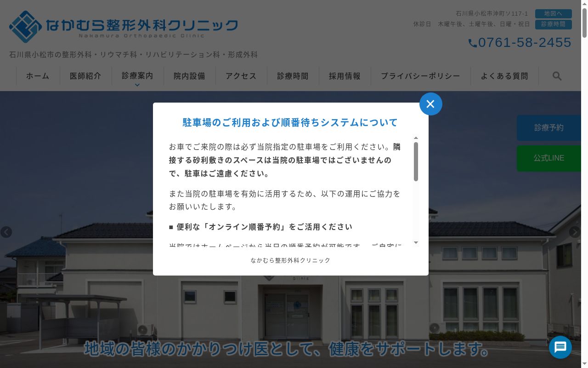Expand the 診療案内 dropdown menu
This screenshot has height=368, width=588.
click(137, 76)
